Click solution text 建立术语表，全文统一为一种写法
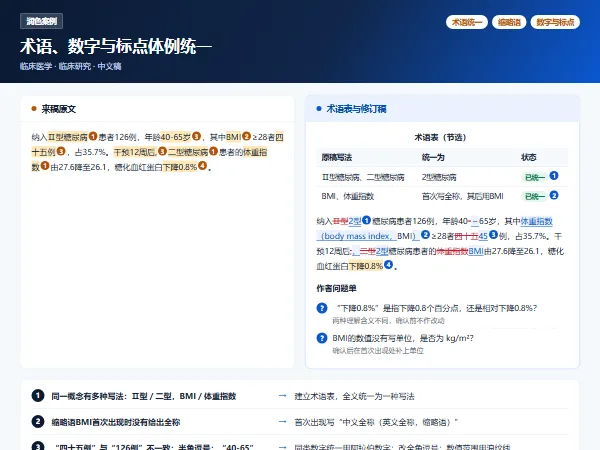The width and height of the screenshot is (600, 450). (354, 396)
